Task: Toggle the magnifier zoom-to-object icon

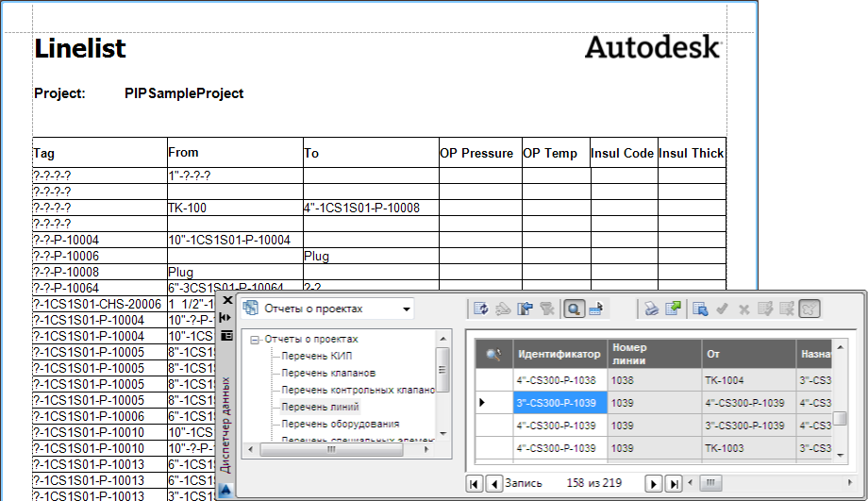Action: click(x=574, y=309)
